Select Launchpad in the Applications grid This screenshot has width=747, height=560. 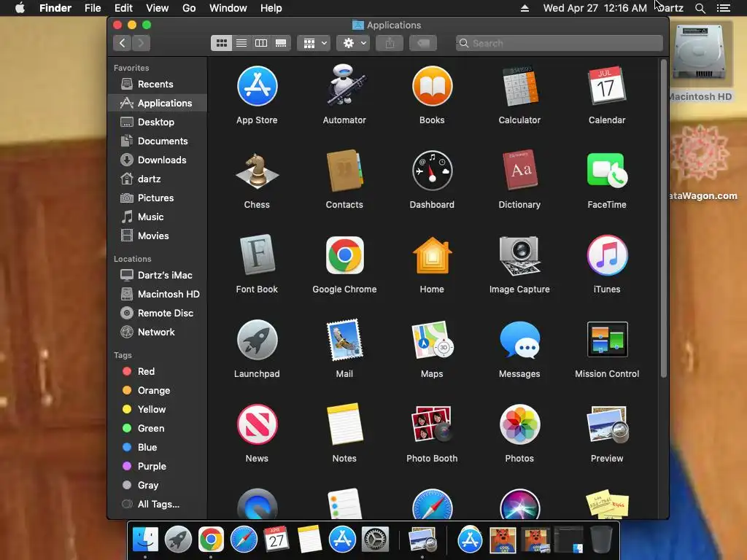(x=258, y=340)
